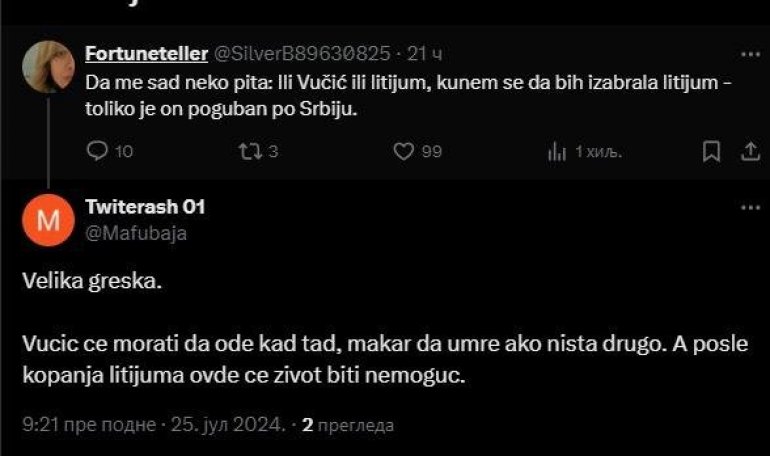Click the orange M avatar

click(x=47, y=220)
